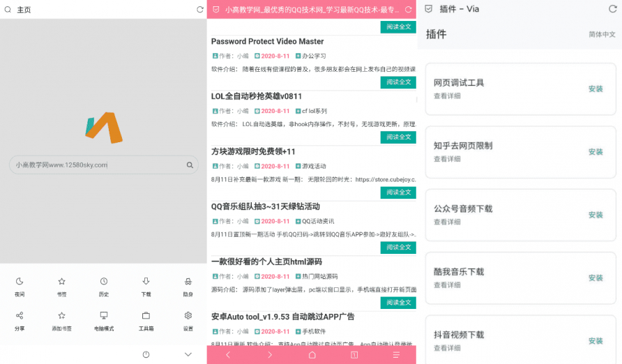The image size is (622, 364).
Task: Tap 阅读全文 above Password Protect Video Master
Action: pyautogui.click(x=398, y=27)
